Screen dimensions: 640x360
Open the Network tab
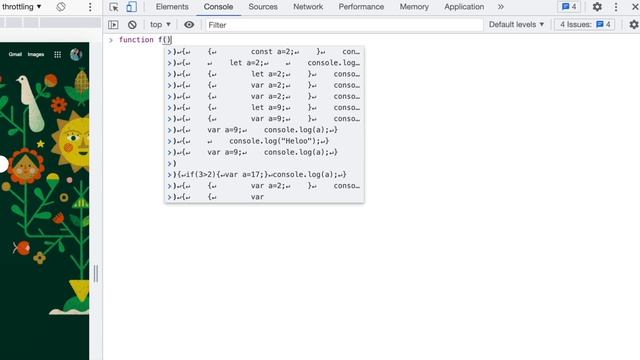point(308,7)
